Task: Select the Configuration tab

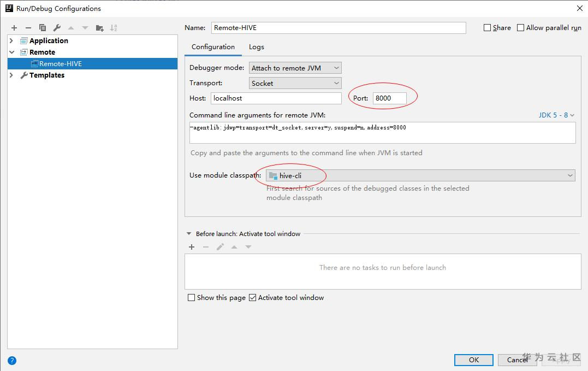Action: tap(213, 47)
